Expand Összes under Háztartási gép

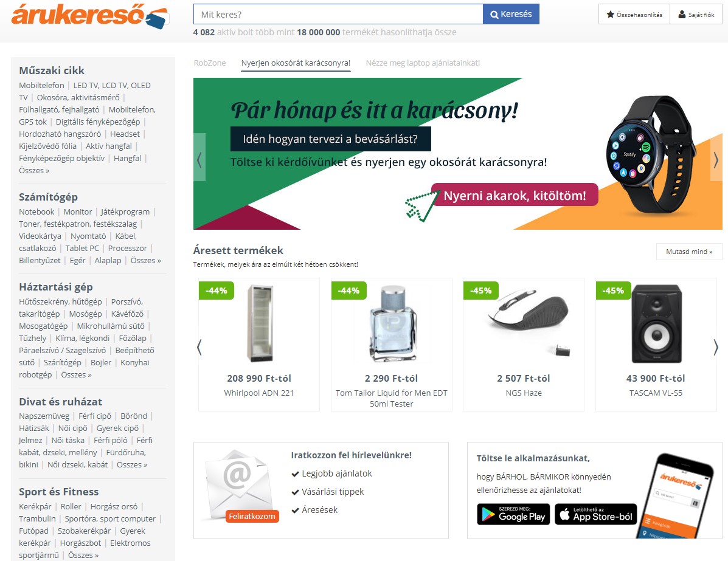[x=76, y=374]
